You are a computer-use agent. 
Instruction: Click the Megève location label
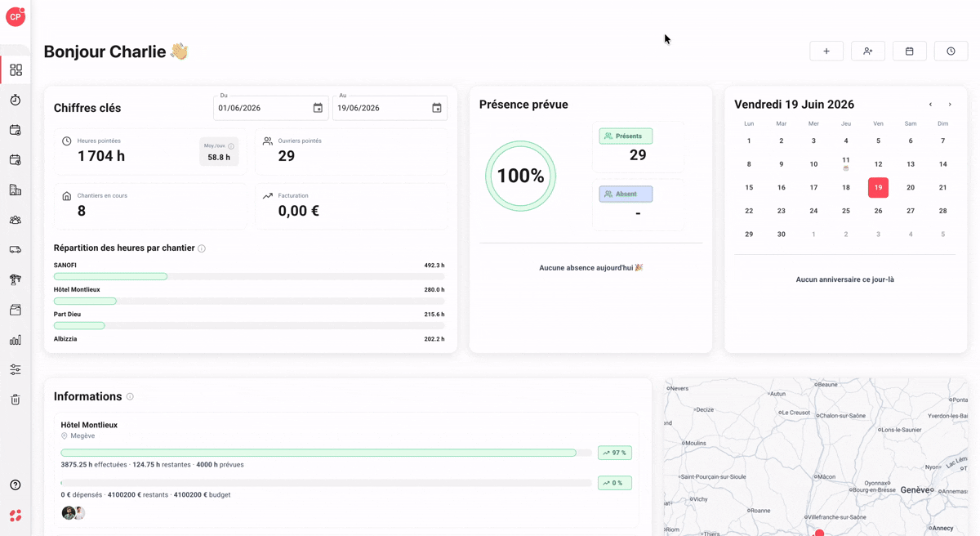[x=82, y=436]
